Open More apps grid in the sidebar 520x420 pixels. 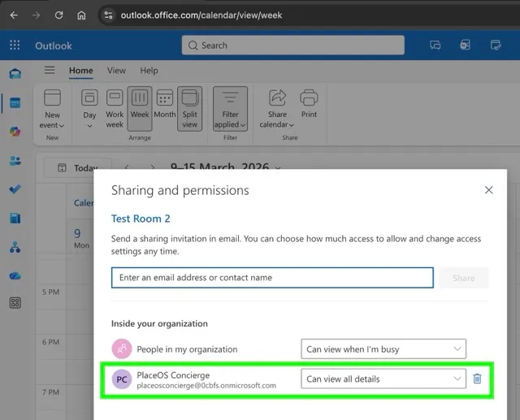click(x=15, y=303)
